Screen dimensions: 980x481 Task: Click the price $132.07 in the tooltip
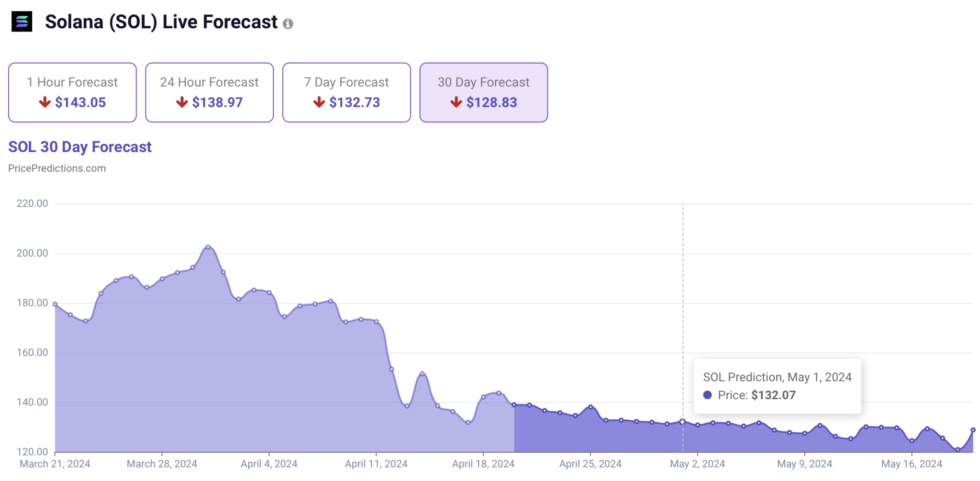773,395
